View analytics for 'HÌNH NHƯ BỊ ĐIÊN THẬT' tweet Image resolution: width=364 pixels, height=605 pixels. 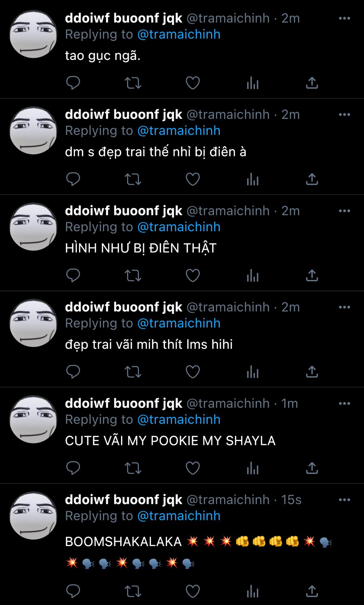(252, 276)
